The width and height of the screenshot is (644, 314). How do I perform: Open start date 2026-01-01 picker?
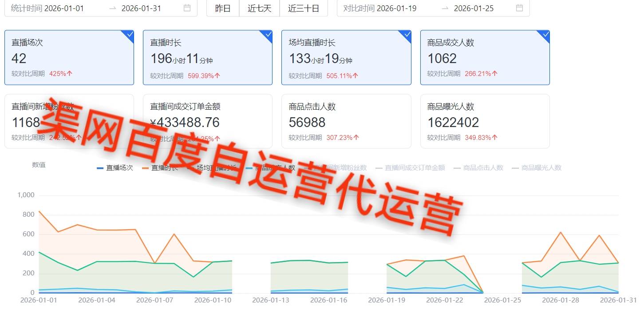tap(64, 8)
